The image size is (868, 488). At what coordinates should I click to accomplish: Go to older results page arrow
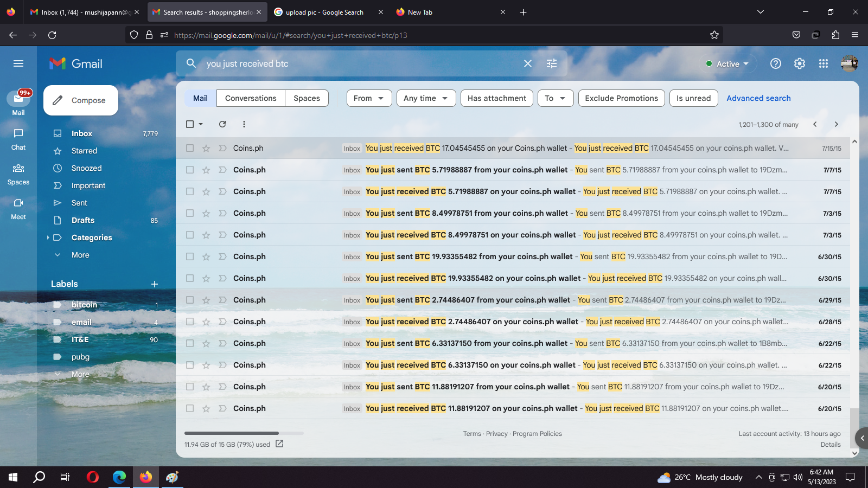[x=837, y=124]
